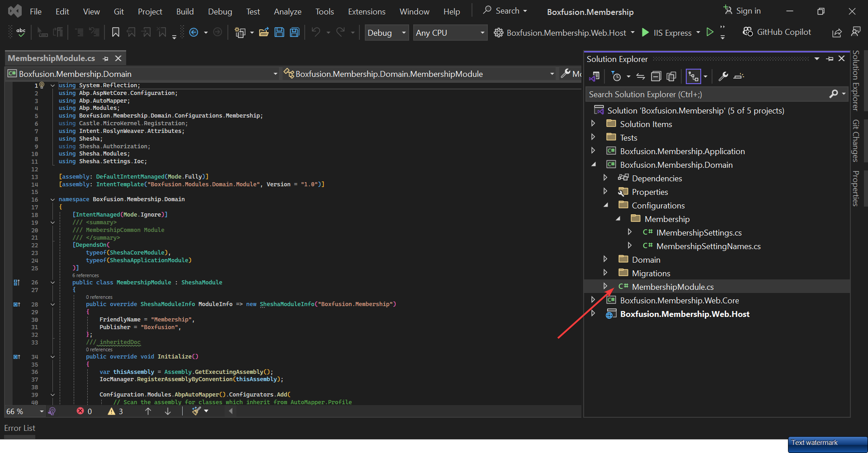Click the Pending Changes Filter clock icon

pyautogui.click(x=616, y=76)
